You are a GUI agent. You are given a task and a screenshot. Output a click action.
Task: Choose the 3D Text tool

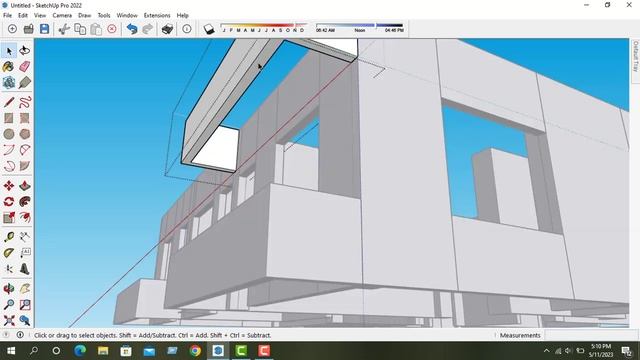tap(24, 269)
